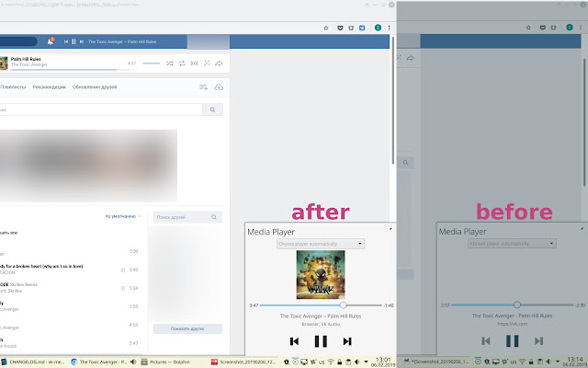This screenshot has width=588, height=368.
Task: Skip to previous track in VK top bar
Action: 66,41
